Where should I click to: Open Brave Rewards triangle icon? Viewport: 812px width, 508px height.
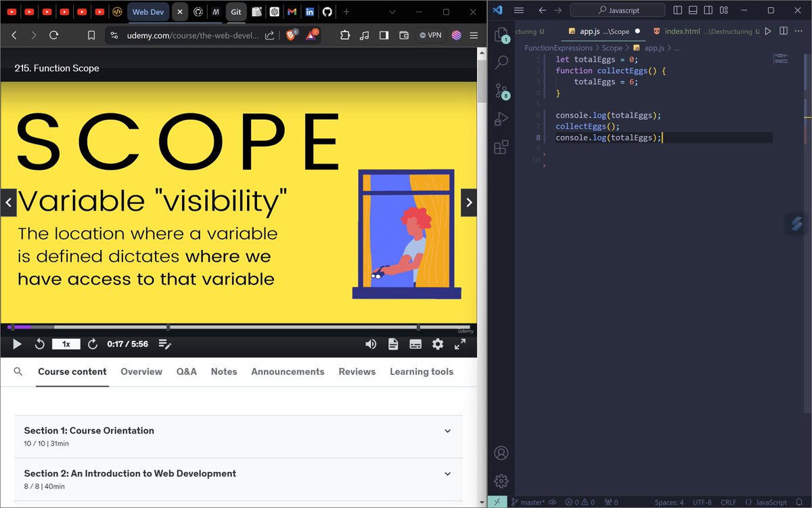point(312,35)
